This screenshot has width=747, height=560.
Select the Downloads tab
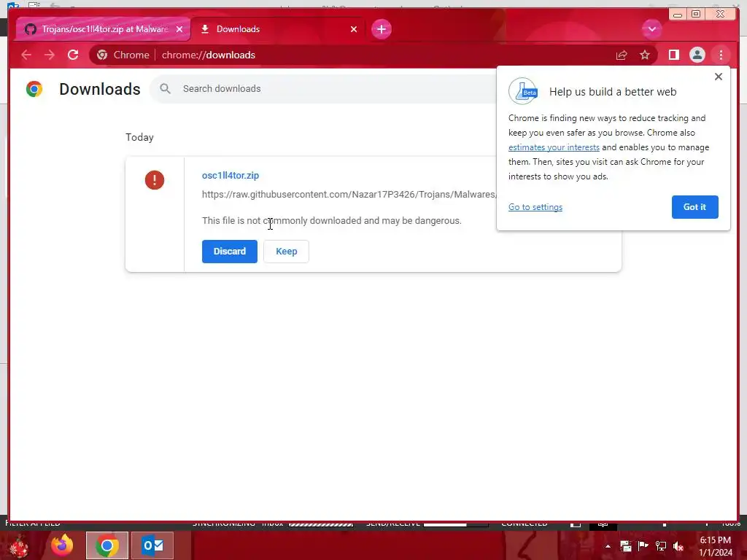click(x=278, y=29)
